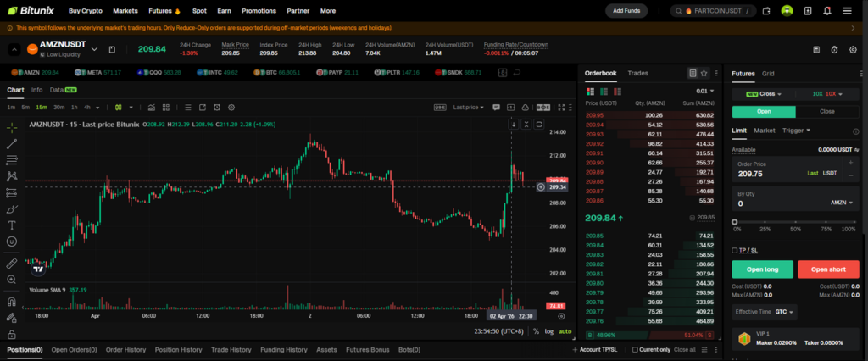Click the Open long button
This screenshot has width=868, height=361.
click(x=762, y=269)
